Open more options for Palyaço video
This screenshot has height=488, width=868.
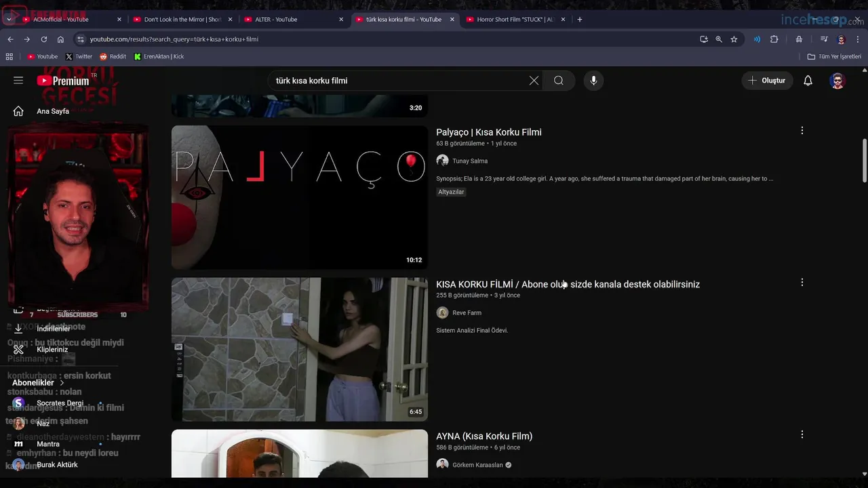pos(802,130)
